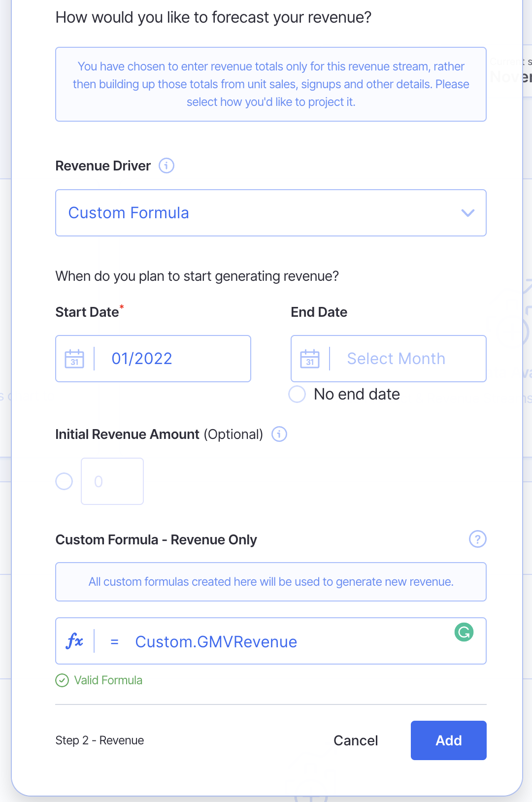Click the No end date label

[357, 394]
